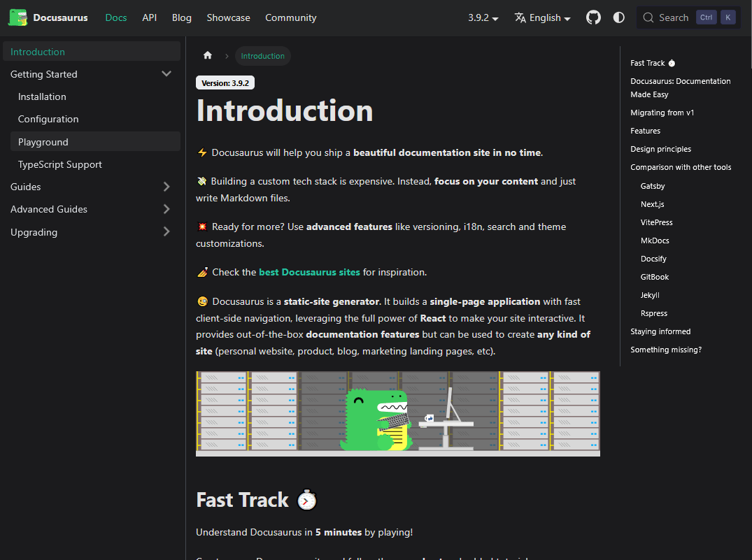Image resolution: width=752 pixels, height=560 pixels.
Task: Switch to the Blog navigation item
Action: 181,17
